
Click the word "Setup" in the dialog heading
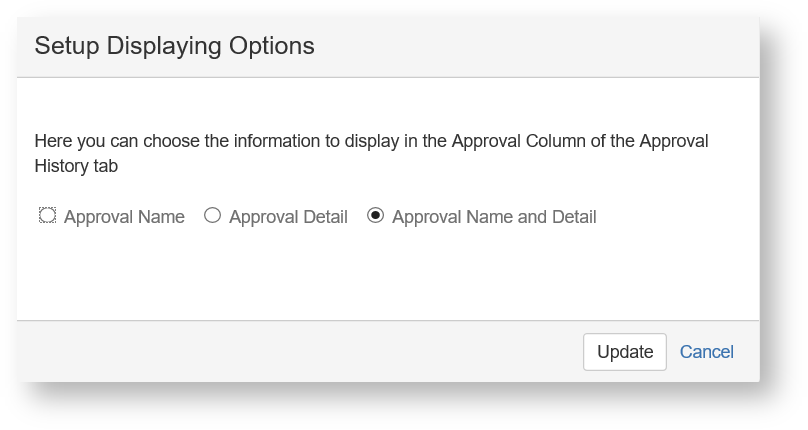point(67,46)
